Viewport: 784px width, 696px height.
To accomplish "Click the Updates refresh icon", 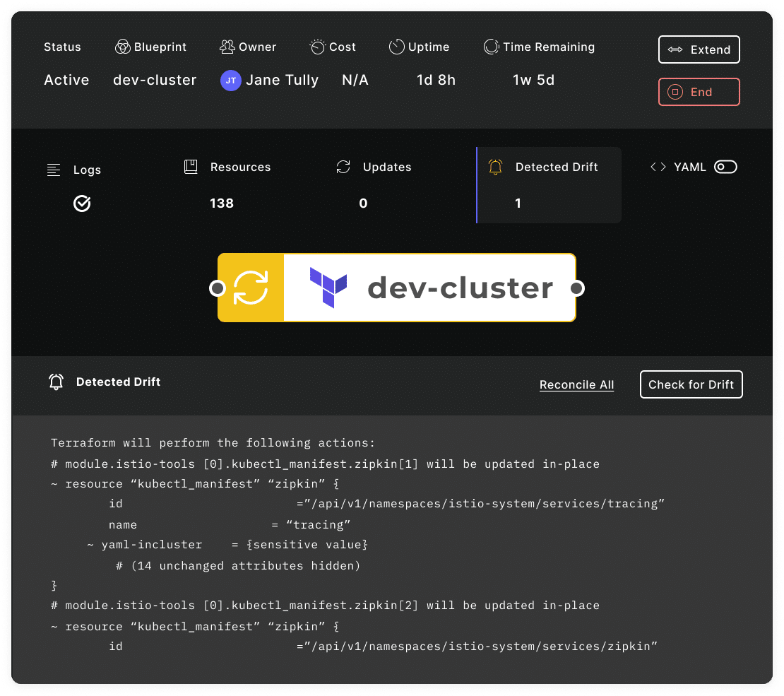I will pyautogui.click(x=343, y=167).
